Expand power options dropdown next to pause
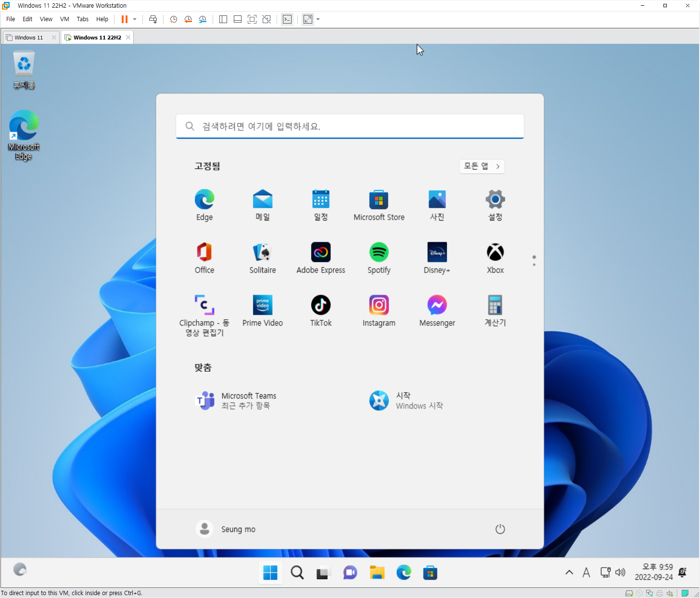This screenshot has height=598, width=700. click(x=135, y=19)
